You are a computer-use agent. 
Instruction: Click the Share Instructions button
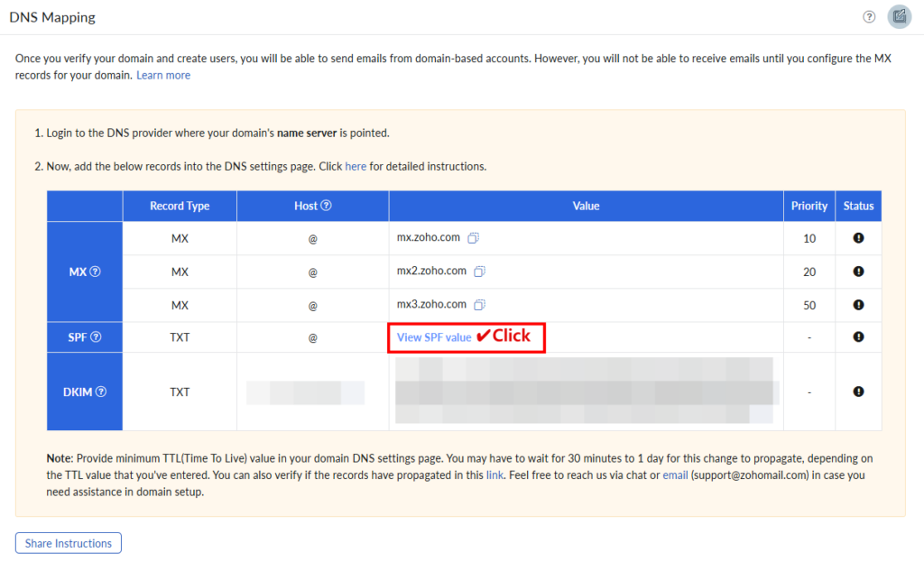coord(69,543)
